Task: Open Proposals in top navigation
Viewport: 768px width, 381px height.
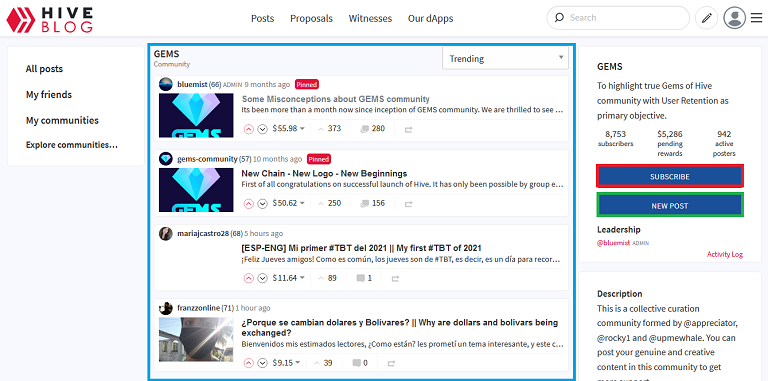Action: 312,19
